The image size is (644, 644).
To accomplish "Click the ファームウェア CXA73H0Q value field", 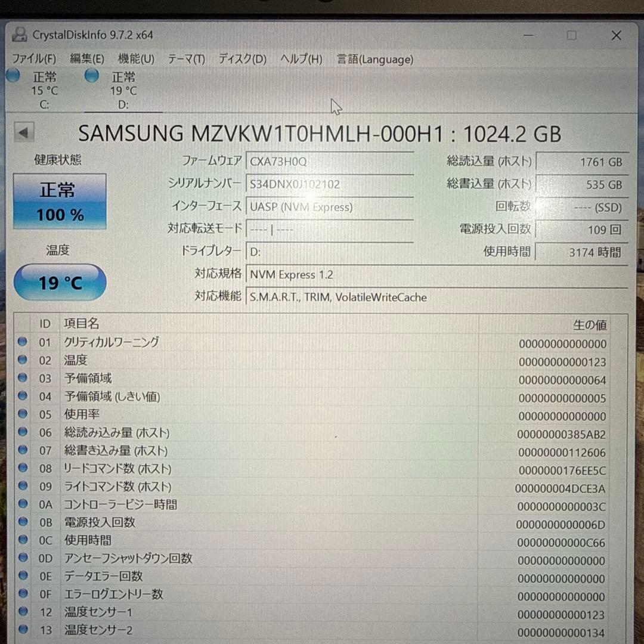I will coord(330,160).
